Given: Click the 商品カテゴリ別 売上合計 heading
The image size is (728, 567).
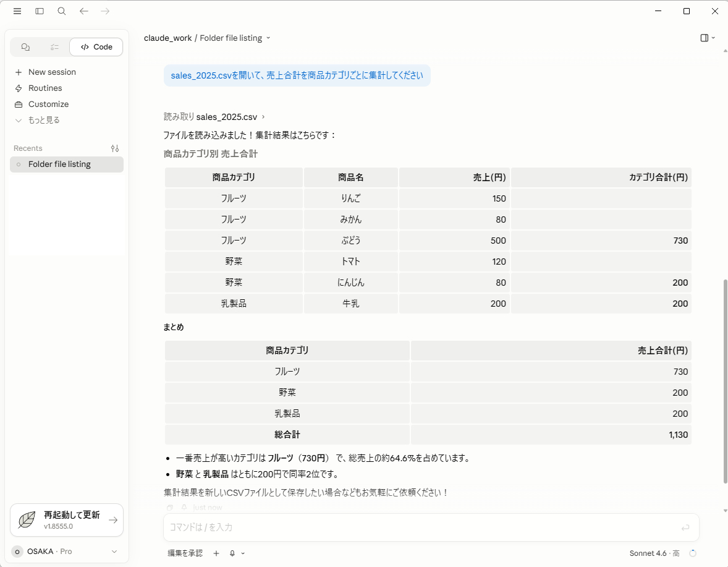Looking at the screenshot, I should pyautogui.click(x=210, y=154).
